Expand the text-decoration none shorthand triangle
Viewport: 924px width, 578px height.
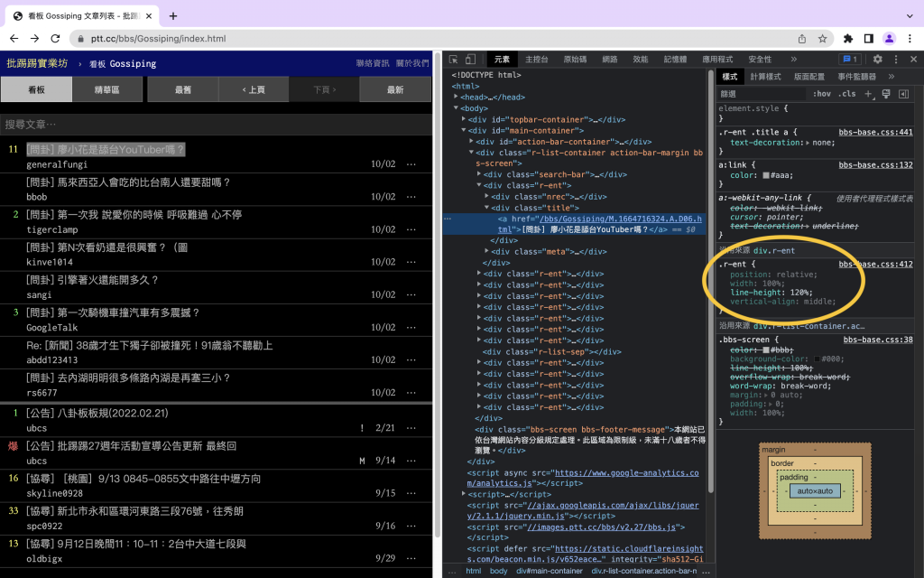808,143
